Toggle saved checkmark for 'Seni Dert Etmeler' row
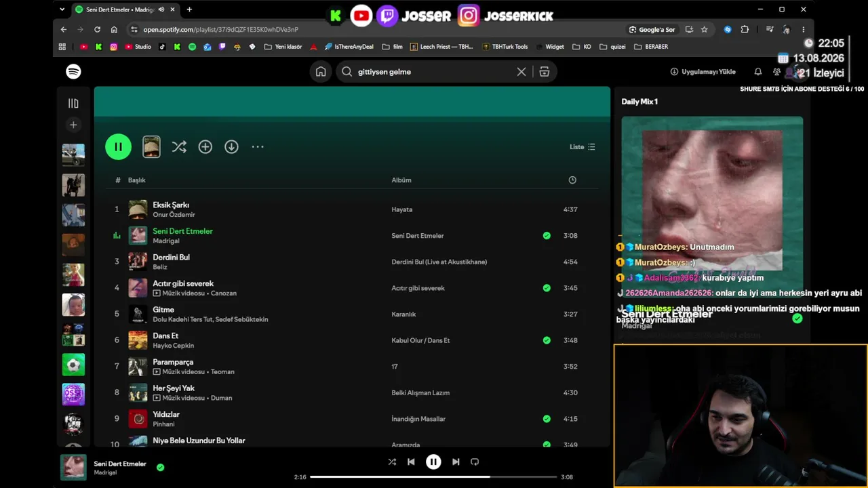This screenshot has width=868, height=488. [x=547, y=236]
